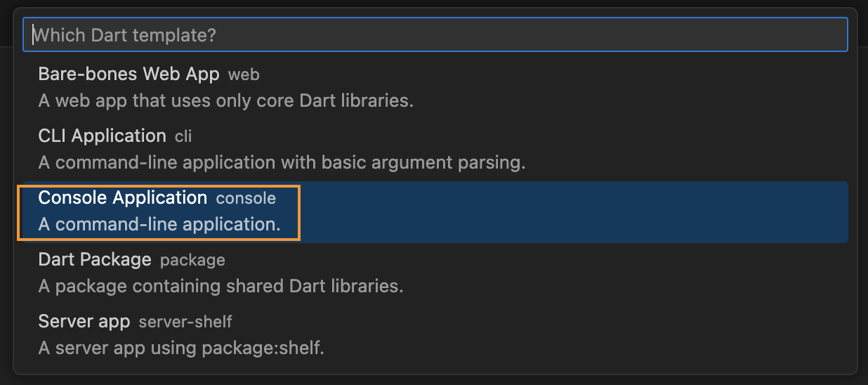Click blank space right of Dart Package row
868x385 pixels.
pyautogui.click(x=562, y=273)
